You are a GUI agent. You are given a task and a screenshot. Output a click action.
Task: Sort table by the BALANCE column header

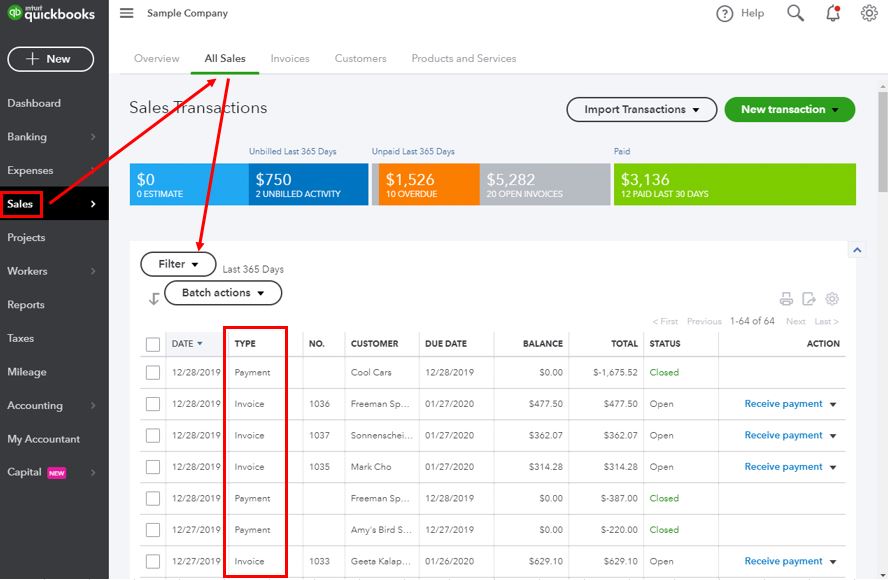coord(543,344)
